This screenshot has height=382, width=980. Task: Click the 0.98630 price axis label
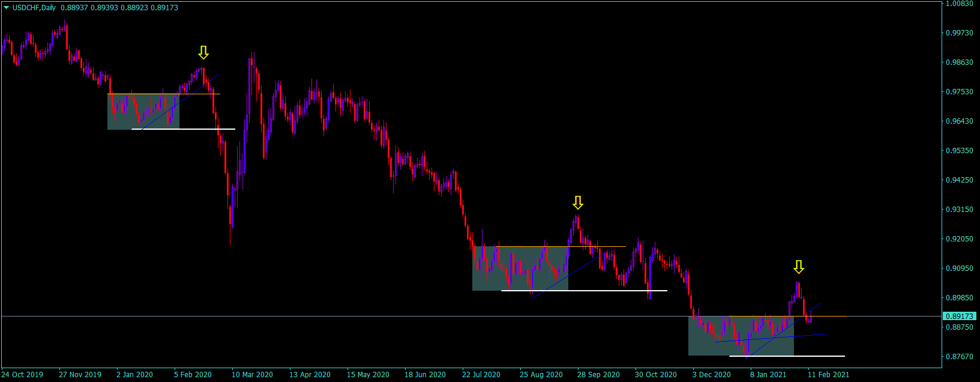point(959,62)
